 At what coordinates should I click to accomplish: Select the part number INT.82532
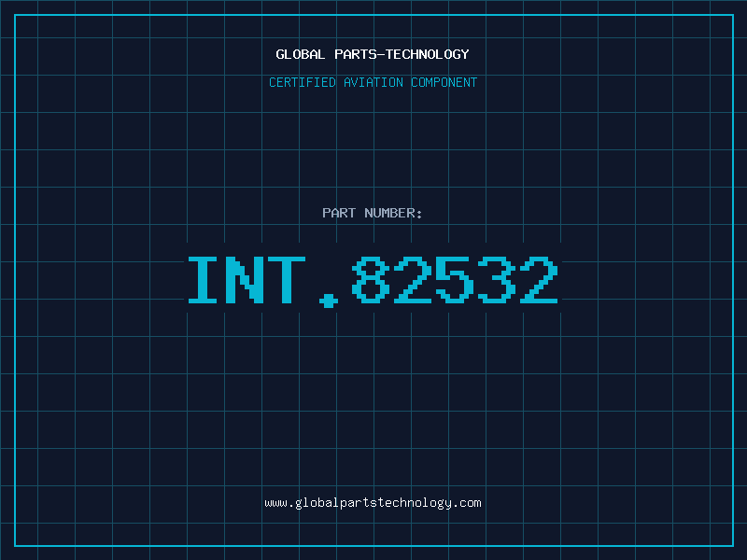[373, 282]
